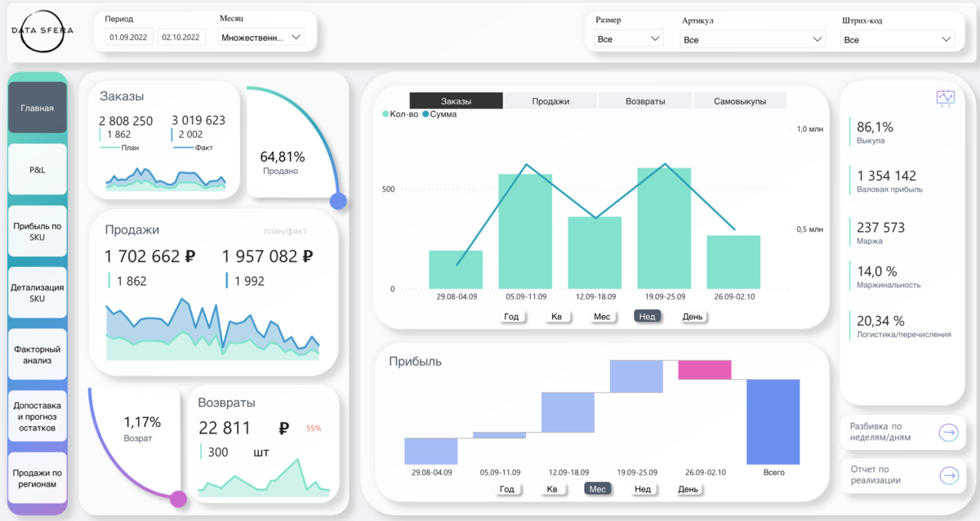Image resolution: width=980 pixels, height=521 pixels.
Task: Expand the Размер filter dropdown
Action: tap(629, 38)
